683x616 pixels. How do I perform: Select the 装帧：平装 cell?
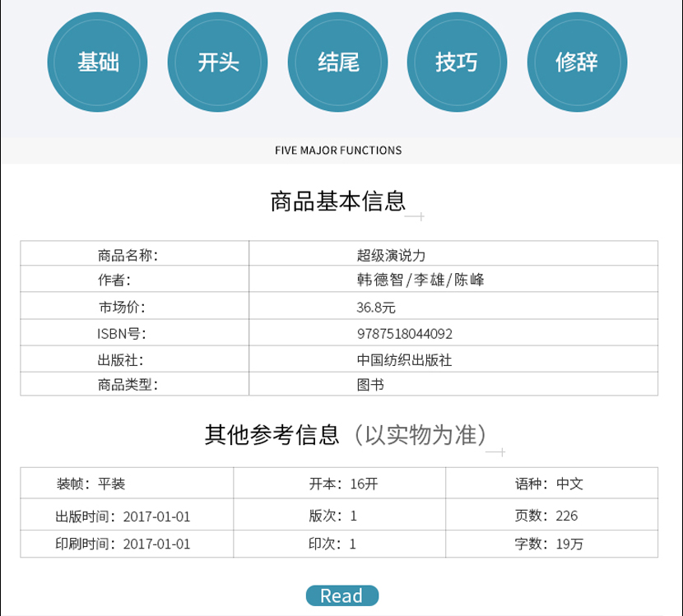pos(91,484)
